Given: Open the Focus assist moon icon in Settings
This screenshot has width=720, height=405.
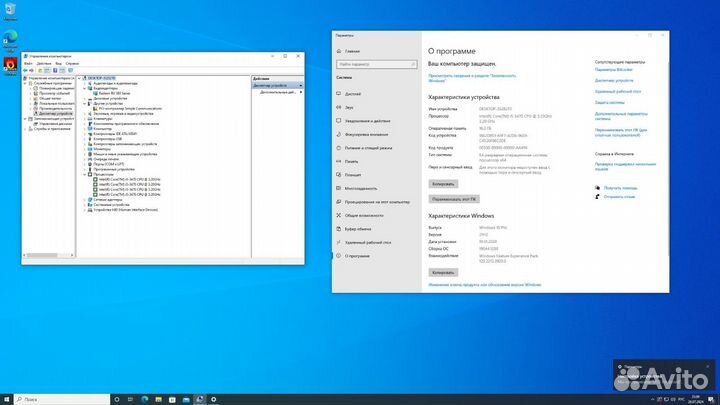Looking at the screenshot, I should (338, 135).
